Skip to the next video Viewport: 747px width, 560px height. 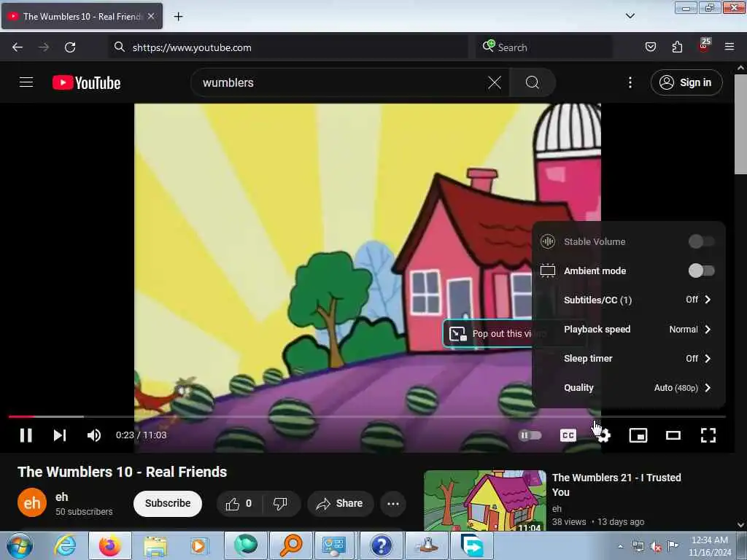coord(60,435)
